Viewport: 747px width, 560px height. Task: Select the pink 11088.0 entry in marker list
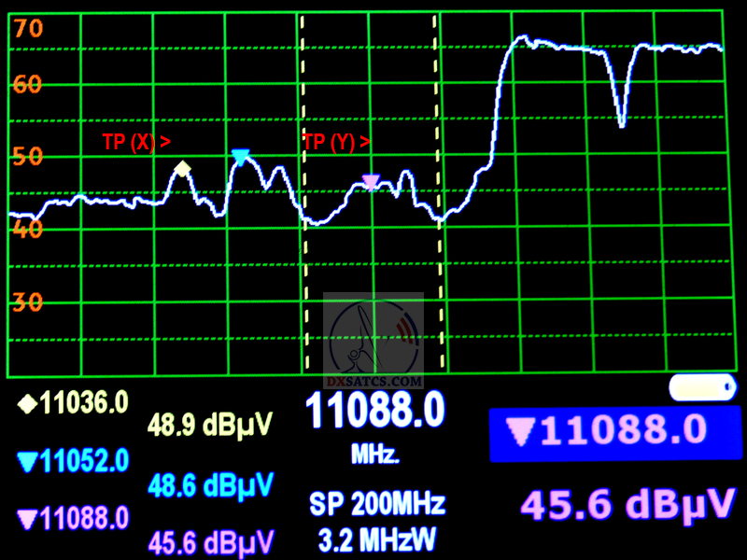[x=74, y=517]
